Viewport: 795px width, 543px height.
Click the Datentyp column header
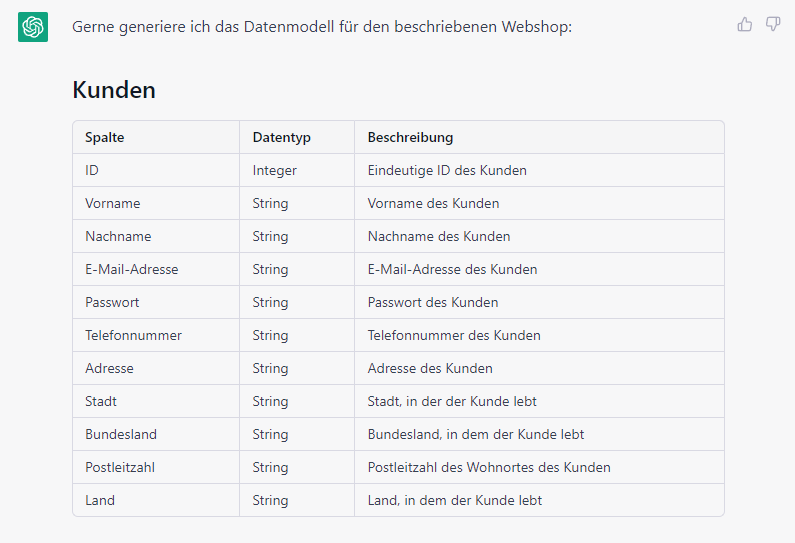click(x=280, y=137)
